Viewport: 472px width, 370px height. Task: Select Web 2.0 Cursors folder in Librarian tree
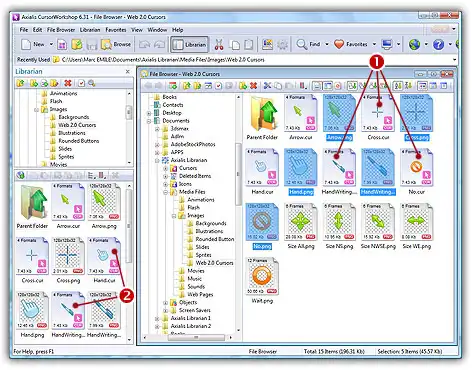[x=77, y=125]
